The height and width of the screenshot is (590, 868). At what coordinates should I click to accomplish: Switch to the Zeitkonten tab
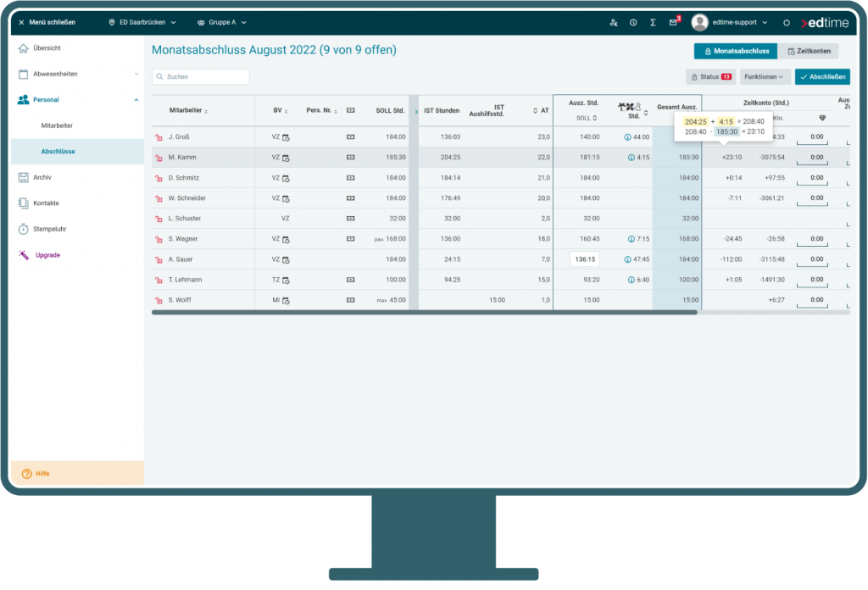(x=808, y=51)
